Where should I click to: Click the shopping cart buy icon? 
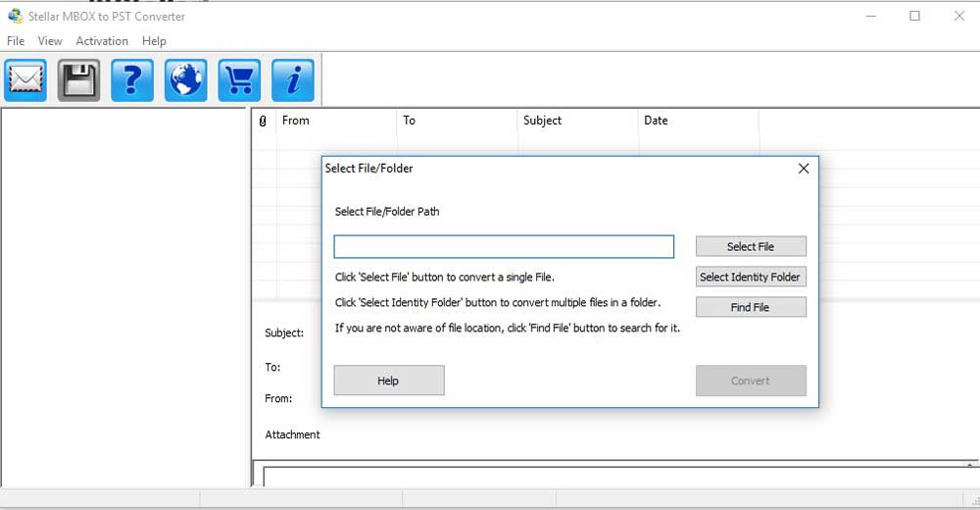[239, 80]
